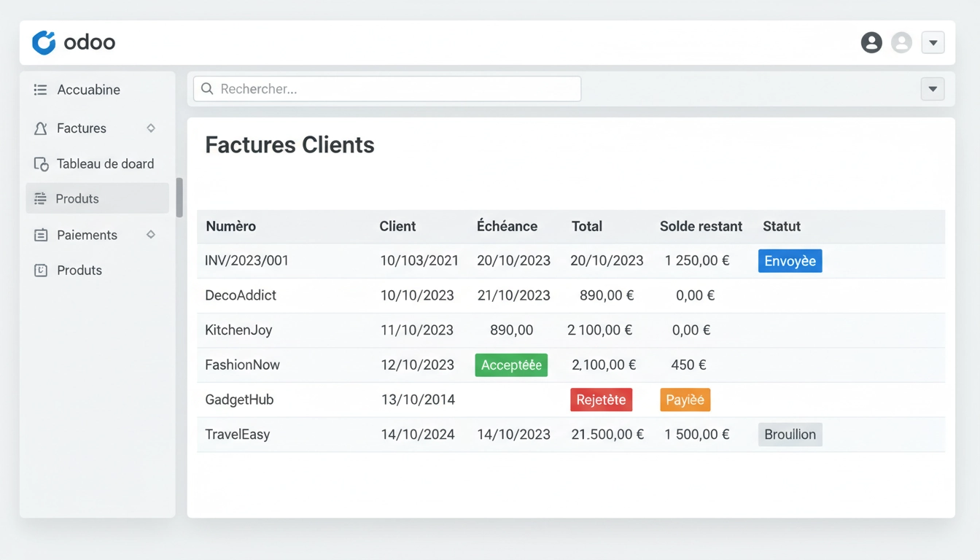The width and height of the screenshot is (980, 560).
Task: Click the sidebar vertical scrollbar handle
Action: pos(179,197)
